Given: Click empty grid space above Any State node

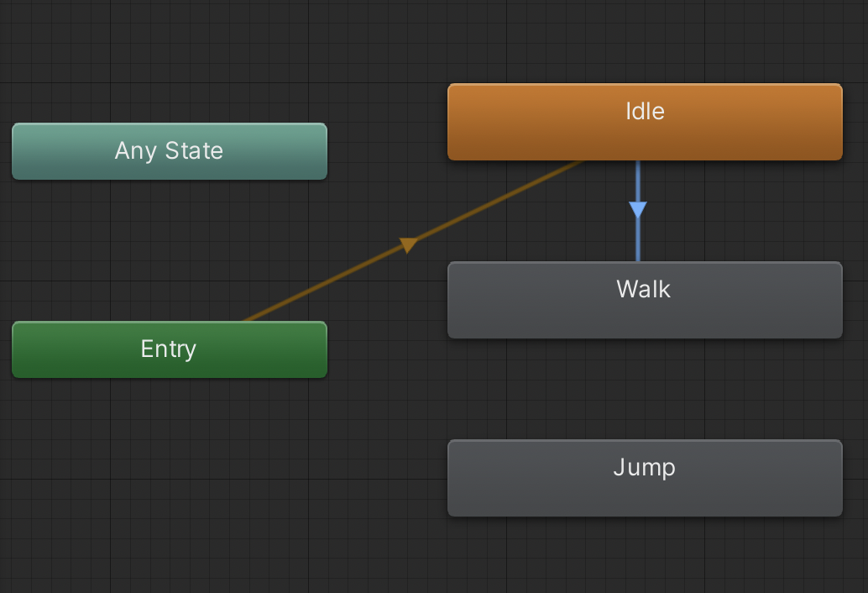Looking at the screenshot, I should tap(168, 59).
